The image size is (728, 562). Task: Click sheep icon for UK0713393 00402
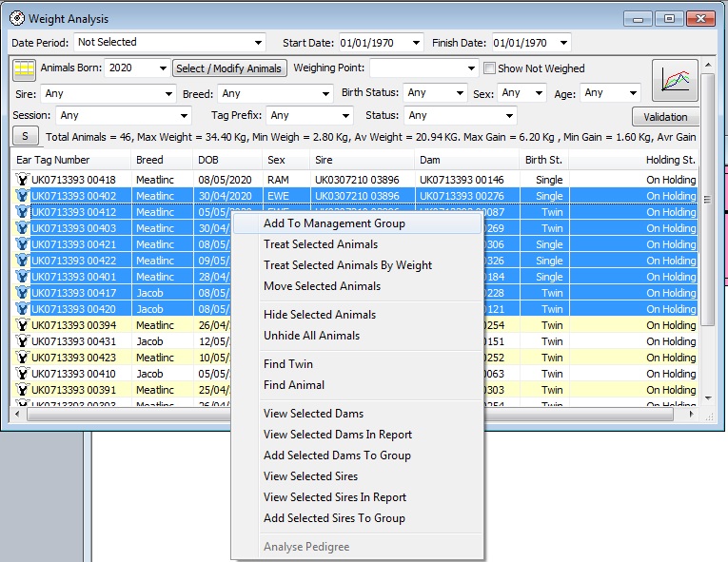click(x=22, y=196)
